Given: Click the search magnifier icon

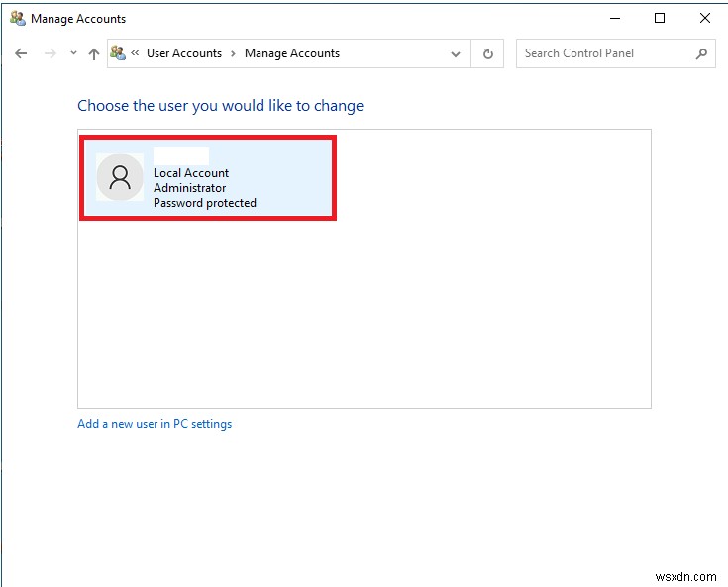Looking at the screenshot, I should 702,53.
